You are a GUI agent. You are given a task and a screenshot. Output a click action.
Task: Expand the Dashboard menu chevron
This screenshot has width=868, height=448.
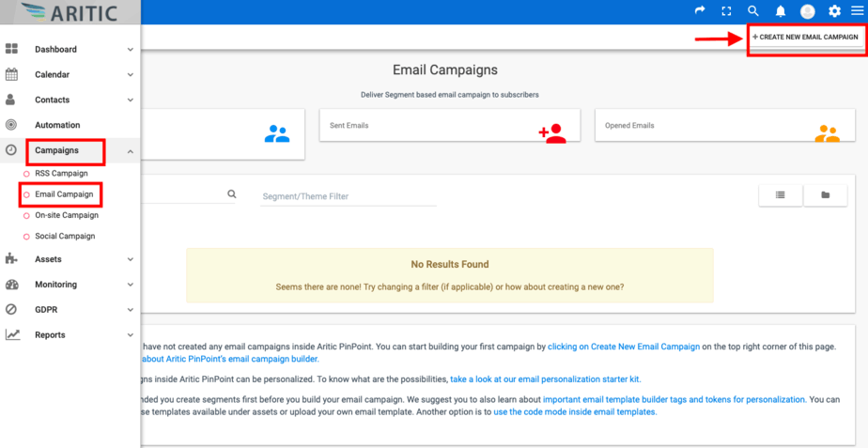tap(130, 49)
